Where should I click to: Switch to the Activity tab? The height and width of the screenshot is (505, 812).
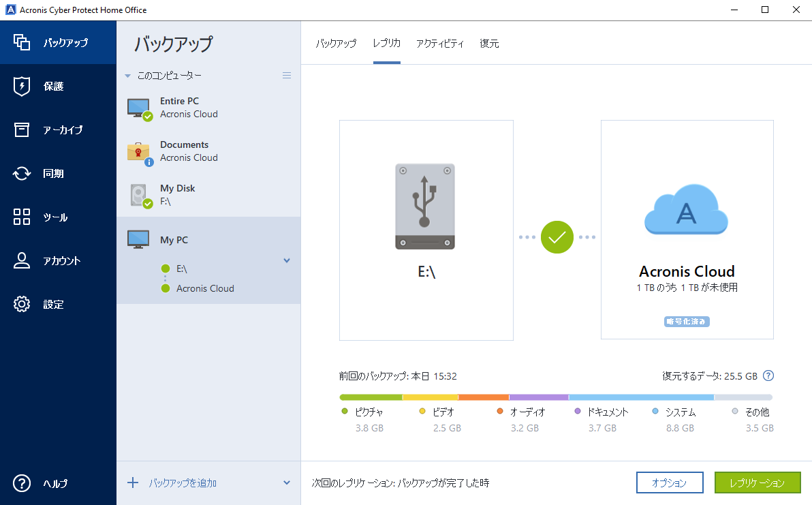(440, 44)
